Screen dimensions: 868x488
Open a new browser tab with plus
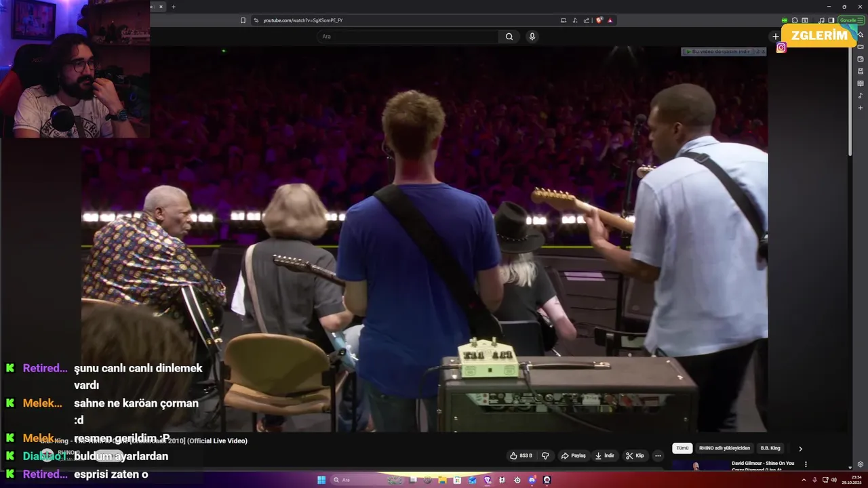point(173,7)
